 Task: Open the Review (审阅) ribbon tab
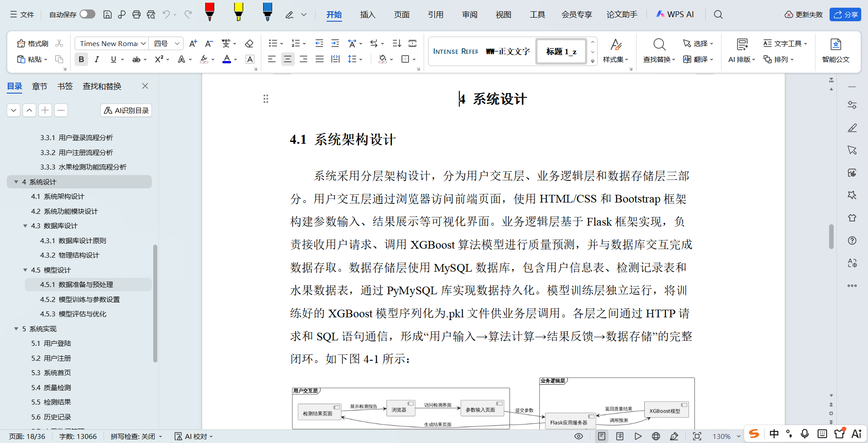coord(470,14)
